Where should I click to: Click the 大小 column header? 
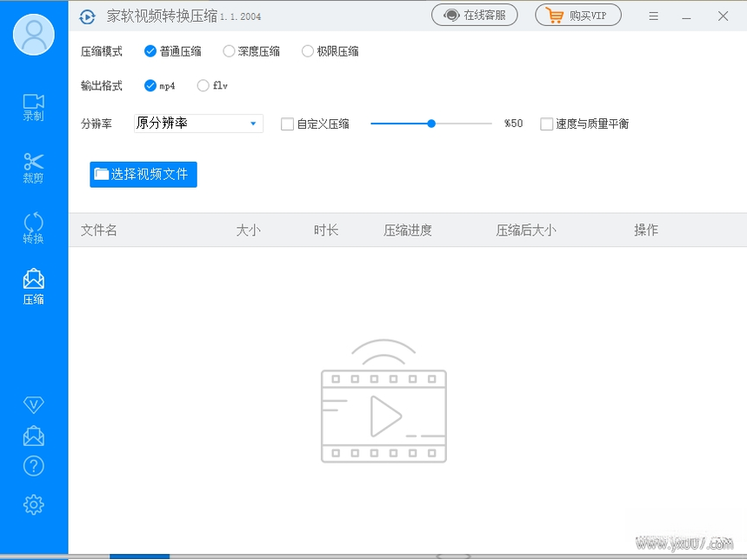click(x=248, y=230)
